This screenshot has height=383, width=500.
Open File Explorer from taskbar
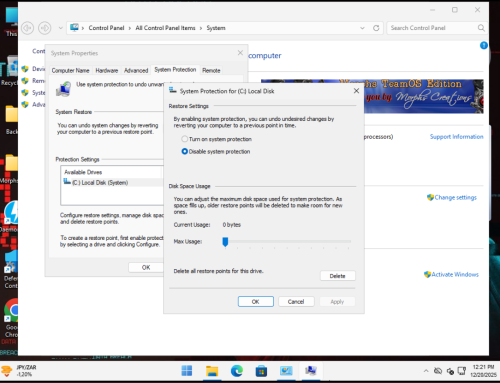pos(212,371)
